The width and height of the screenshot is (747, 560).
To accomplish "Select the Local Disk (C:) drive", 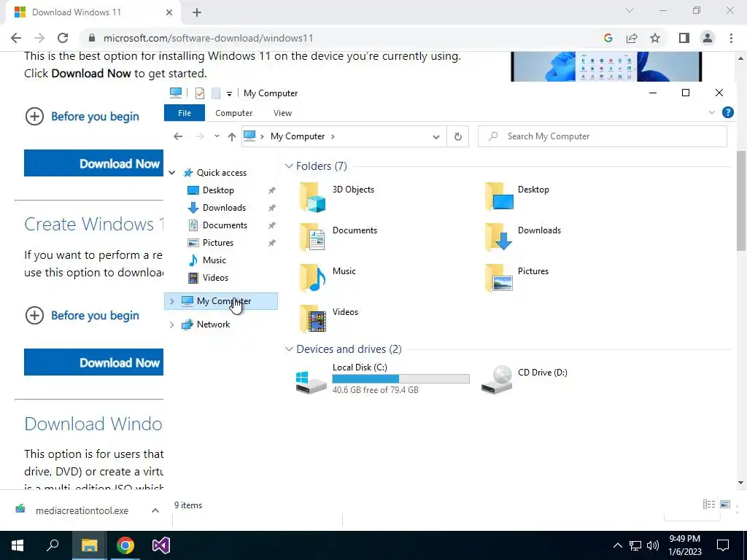I will coord(382,378).
